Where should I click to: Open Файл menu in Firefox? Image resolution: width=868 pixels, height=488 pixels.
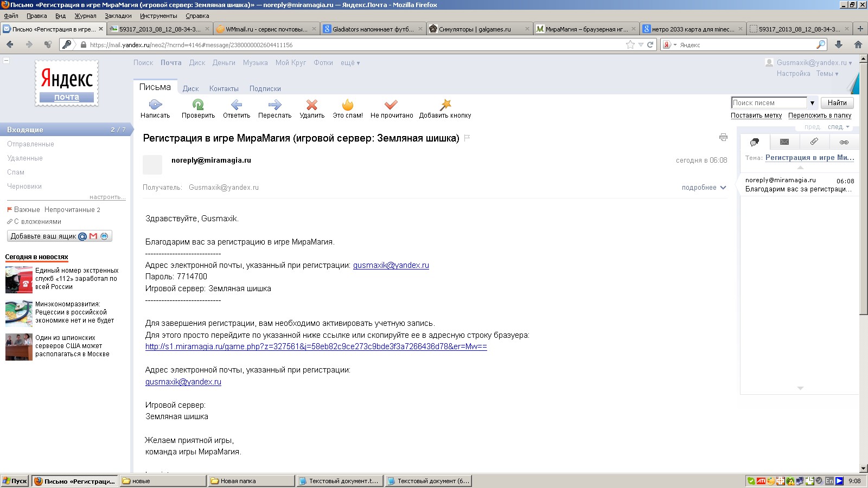11,16
